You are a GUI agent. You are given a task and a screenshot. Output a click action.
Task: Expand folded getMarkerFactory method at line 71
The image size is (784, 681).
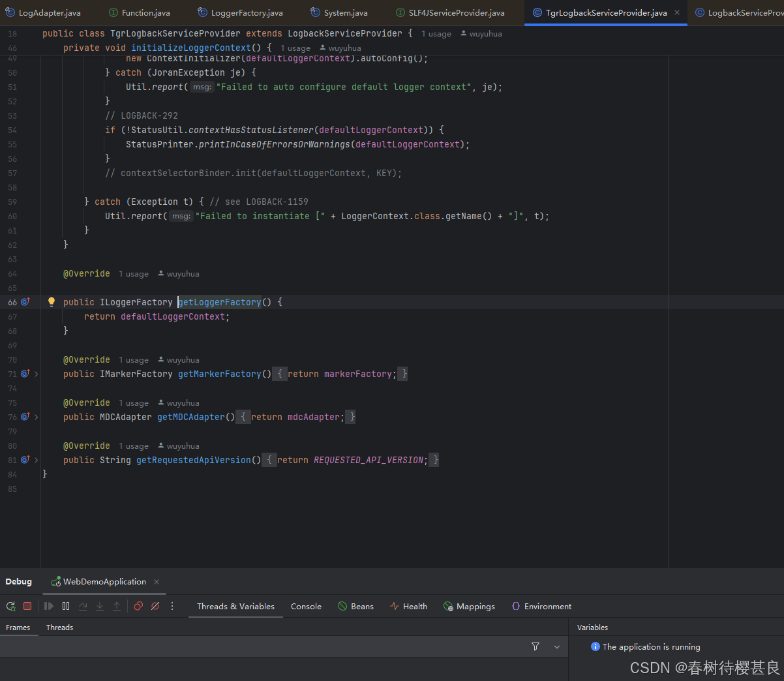(x=37, y=374)
